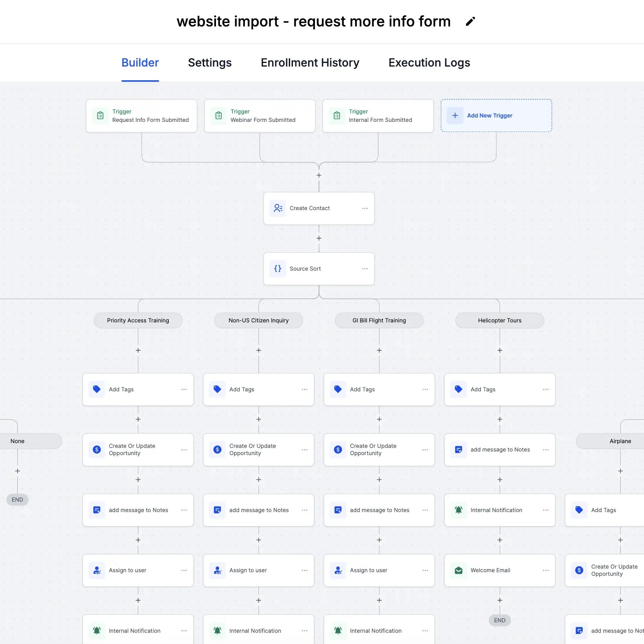Open the options menu on Create Contact
This screenshot has width=644, height=644.
(x=365, y=208)
